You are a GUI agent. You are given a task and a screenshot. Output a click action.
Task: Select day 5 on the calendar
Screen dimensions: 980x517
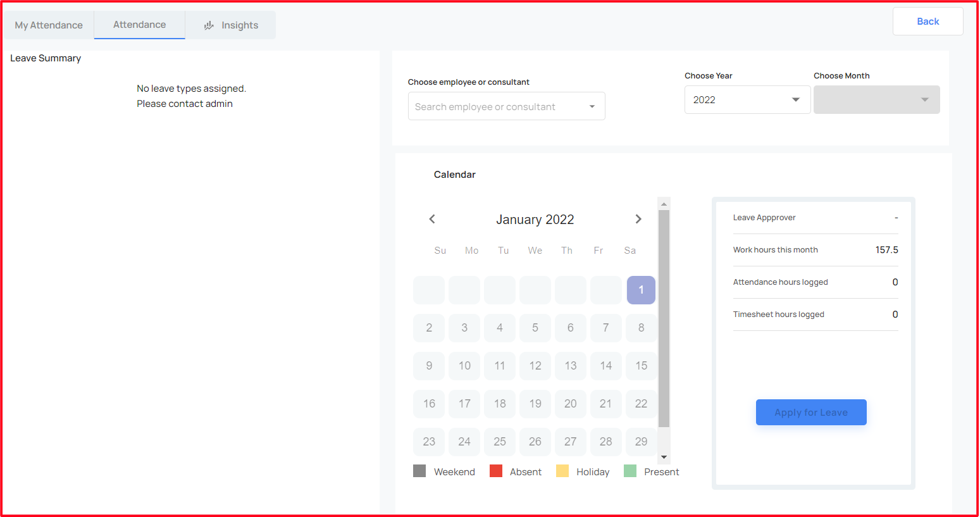pos(535,328)
